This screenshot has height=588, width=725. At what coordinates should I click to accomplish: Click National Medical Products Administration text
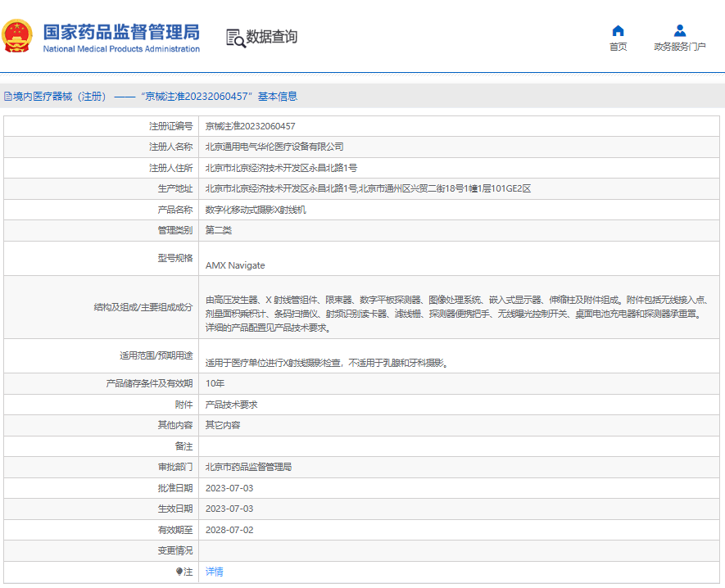(x=121, y=49)
